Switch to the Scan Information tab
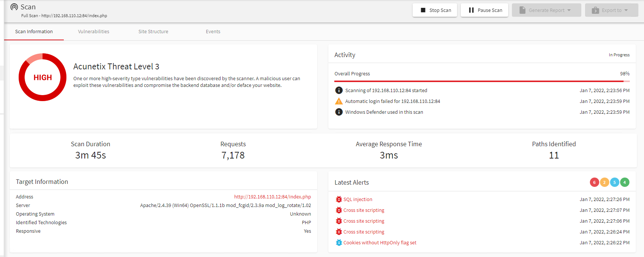This screenshot has width=644, height=257. coord(34,32)
